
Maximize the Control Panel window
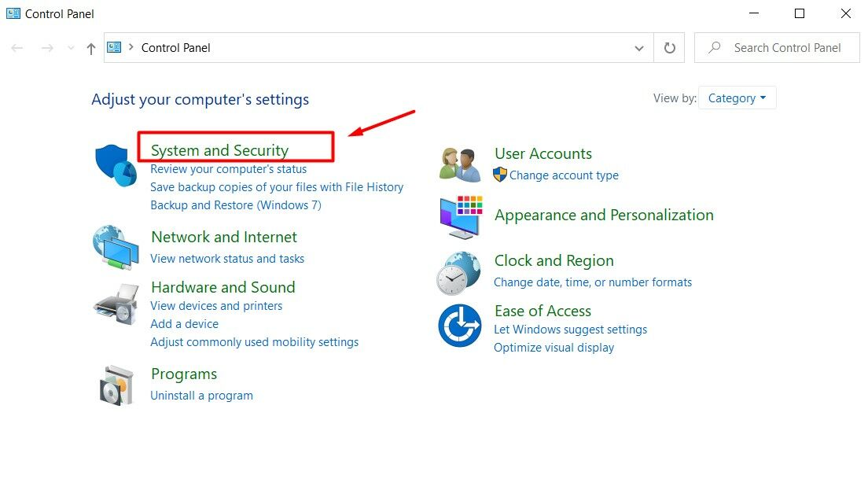pyautogui.click(x=800, y=13)
